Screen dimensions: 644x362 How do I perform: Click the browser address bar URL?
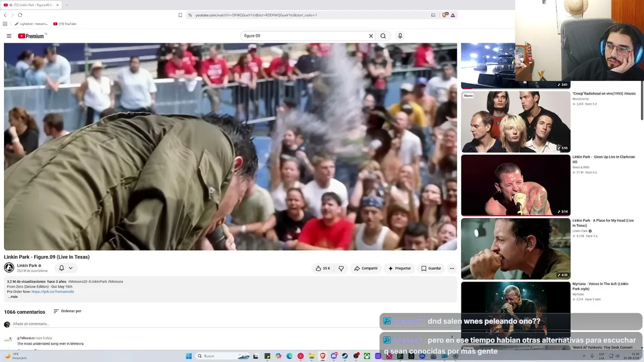coord(256,15)
